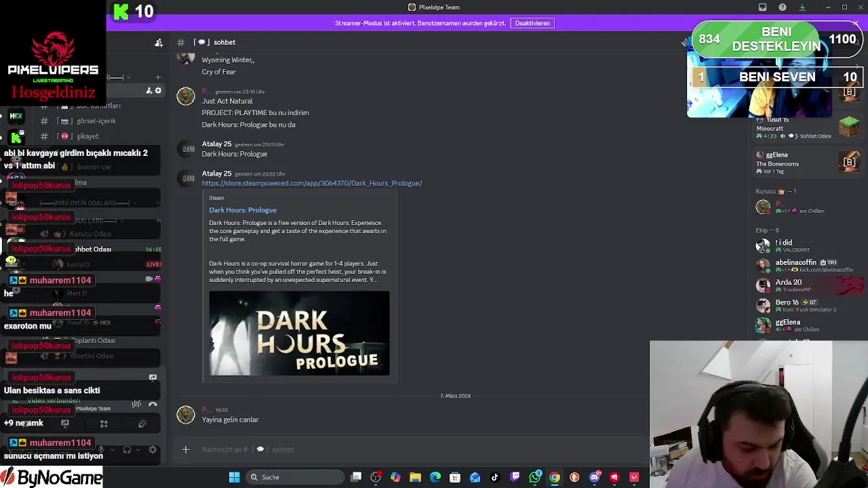Toggle the headphones deafen icon
The height and width of the screenshot is (488, 868).
[127, 449]
